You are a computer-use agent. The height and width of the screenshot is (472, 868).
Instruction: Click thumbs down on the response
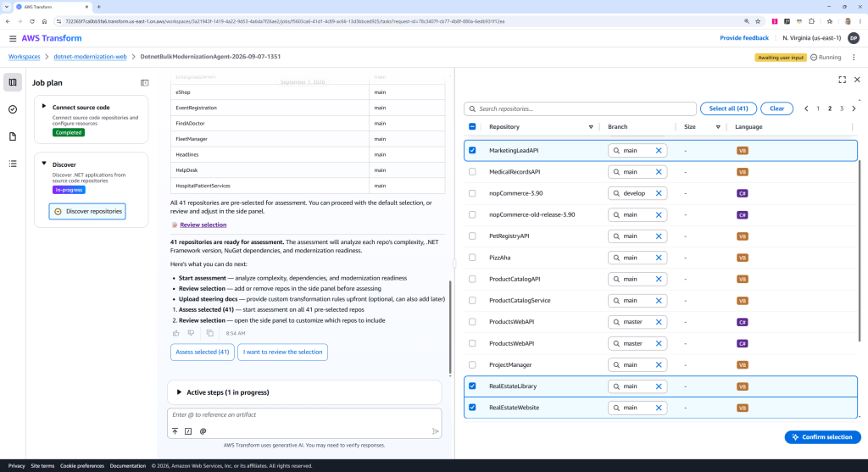point(191,333)
